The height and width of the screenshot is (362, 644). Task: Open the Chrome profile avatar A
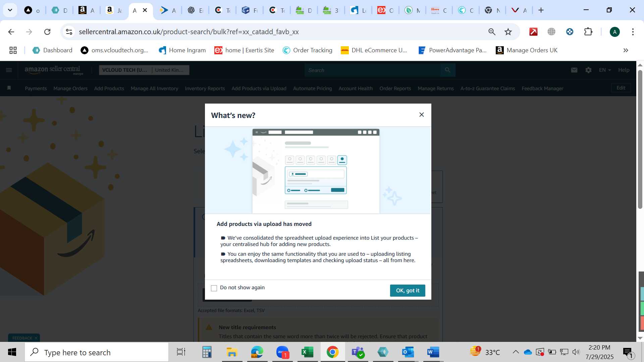tap(614, 32)
